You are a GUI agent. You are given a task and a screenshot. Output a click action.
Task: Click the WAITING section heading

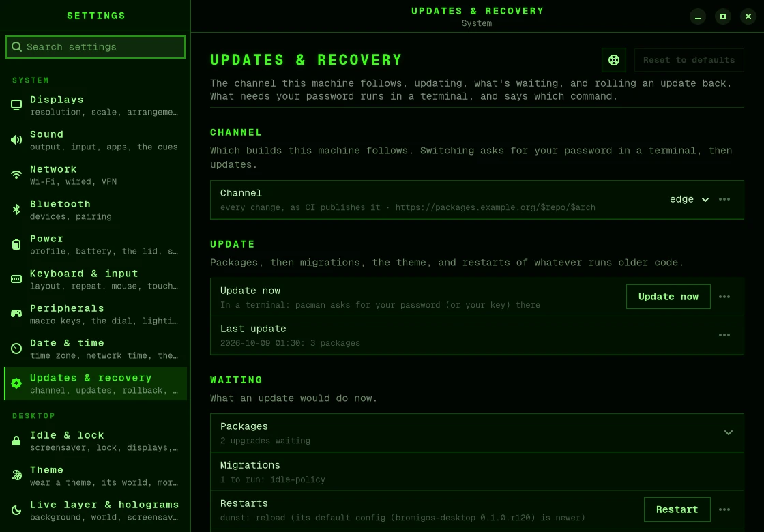click(x=236, y=380)
